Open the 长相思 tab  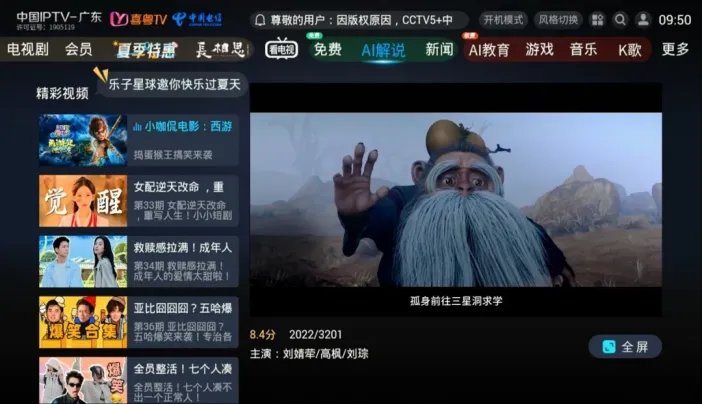221,49
